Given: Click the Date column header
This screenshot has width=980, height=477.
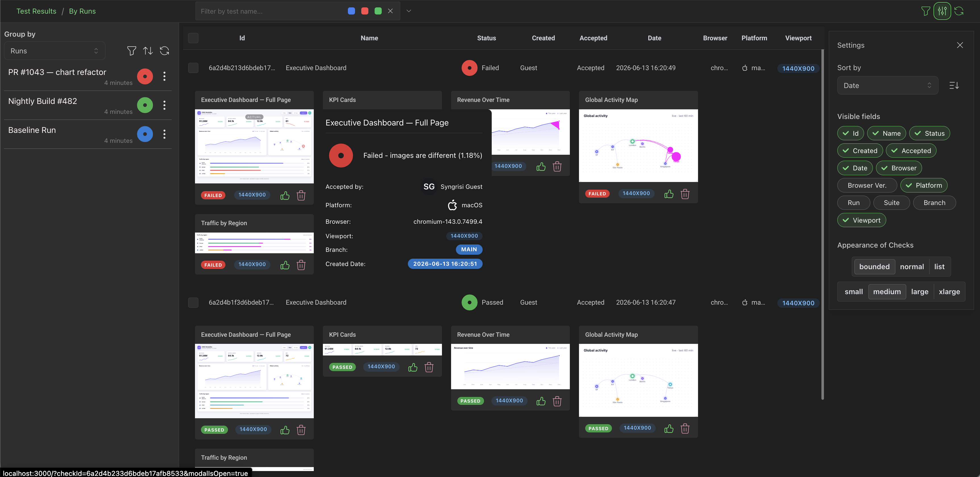Looking at the screenshot, I should [x=654, y=38].
